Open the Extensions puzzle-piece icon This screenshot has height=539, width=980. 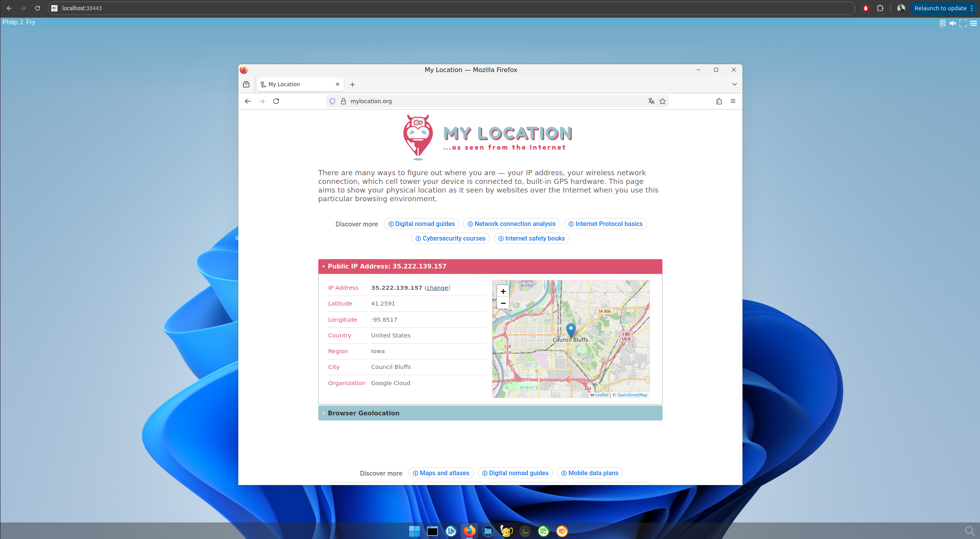(x=718, y=101)
